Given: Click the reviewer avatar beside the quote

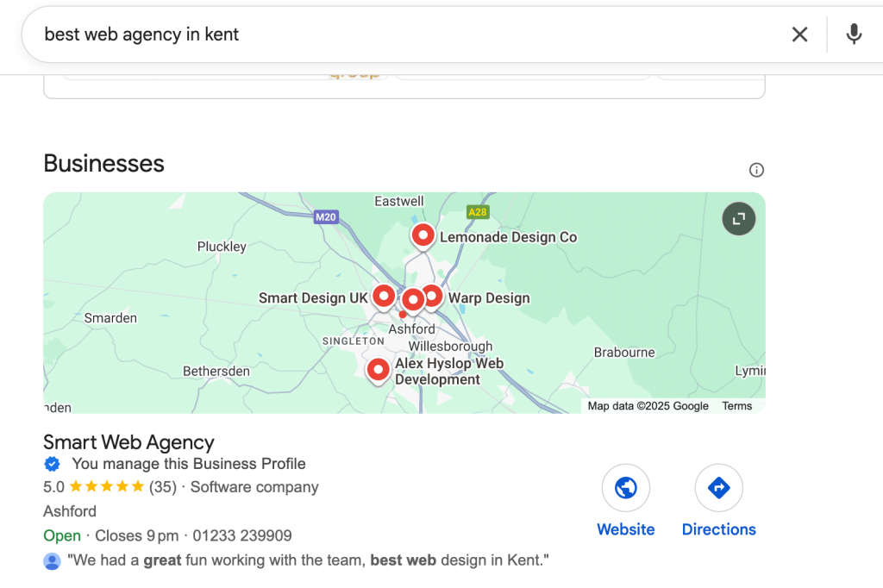Looking at the screenshot, I should coord(52,561).
